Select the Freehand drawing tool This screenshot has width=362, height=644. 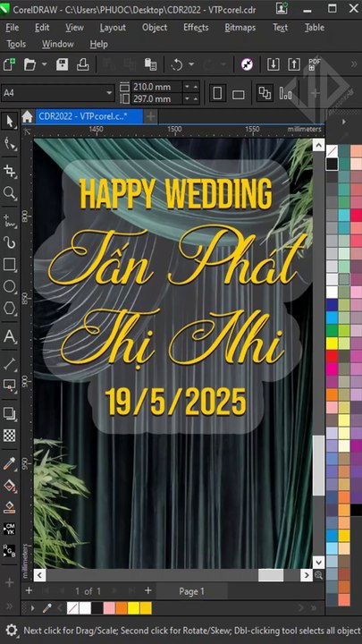pos(9,221)
